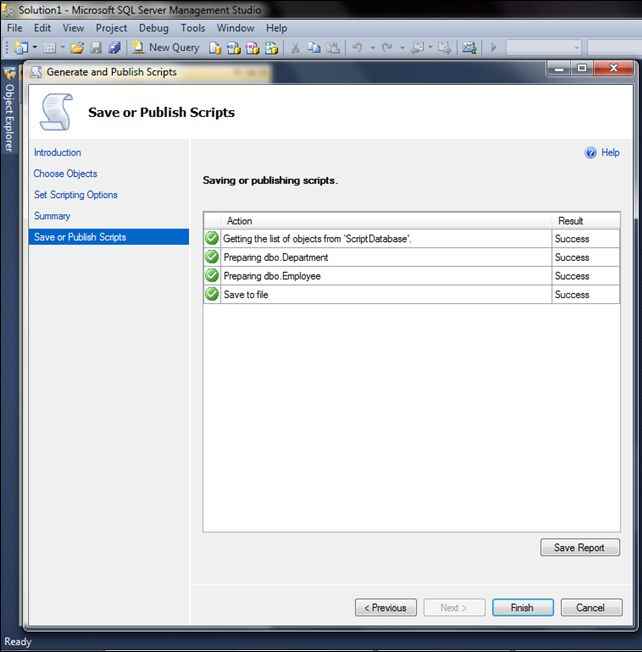Go to the Introduction wizard page
The height and width of the screenshot is (652, 642).
57,153
